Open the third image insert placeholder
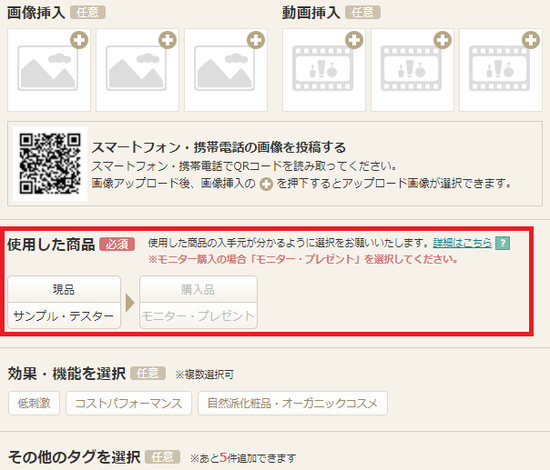This screenshot has height=470, width=550. 226,70
